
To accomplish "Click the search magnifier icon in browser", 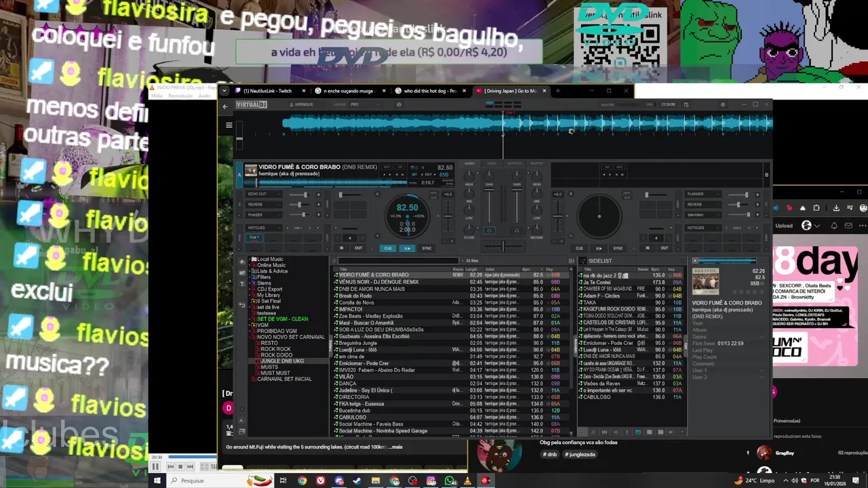I will [334, 260].
